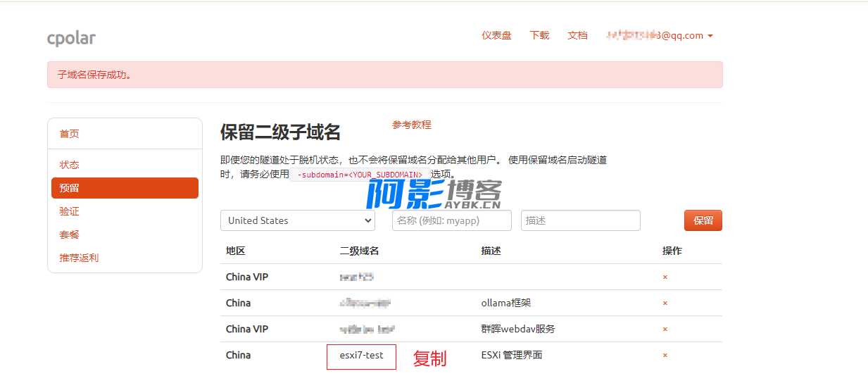Open the 下载 download page
This screenshot has width=868, height=388.
(539, 35)
